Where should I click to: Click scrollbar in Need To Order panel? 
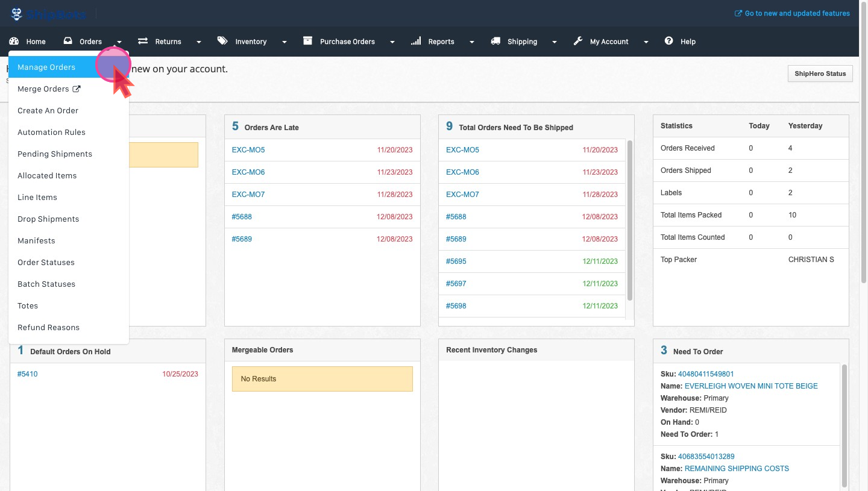tap(844, 425)
